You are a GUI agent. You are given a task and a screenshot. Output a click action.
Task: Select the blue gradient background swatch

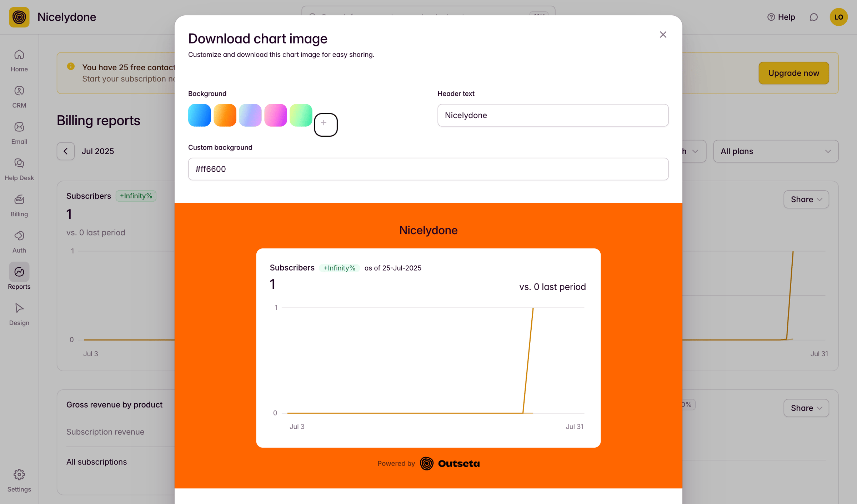(x=199, y=115)
